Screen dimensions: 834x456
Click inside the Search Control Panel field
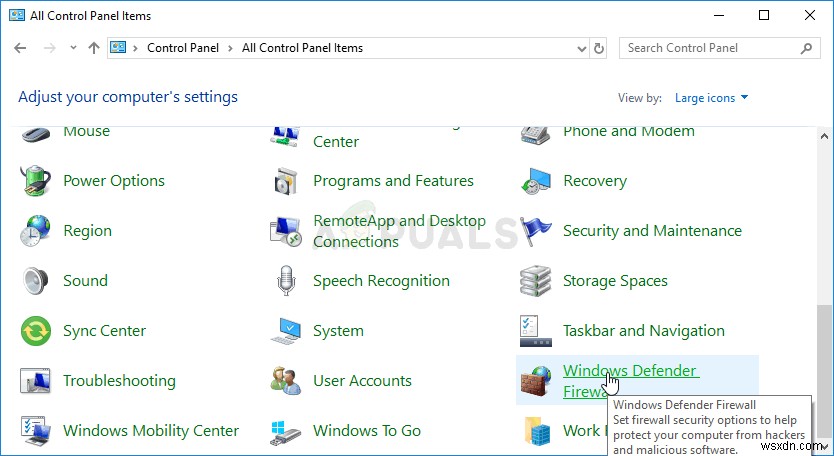point(710,48)
